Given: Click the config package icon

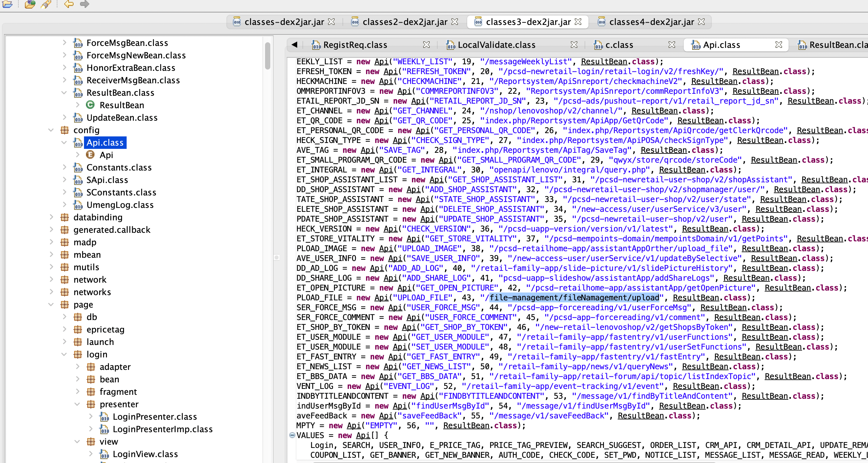Looking at the screenshot, I should pyautogui.click(x=65, y=130).
